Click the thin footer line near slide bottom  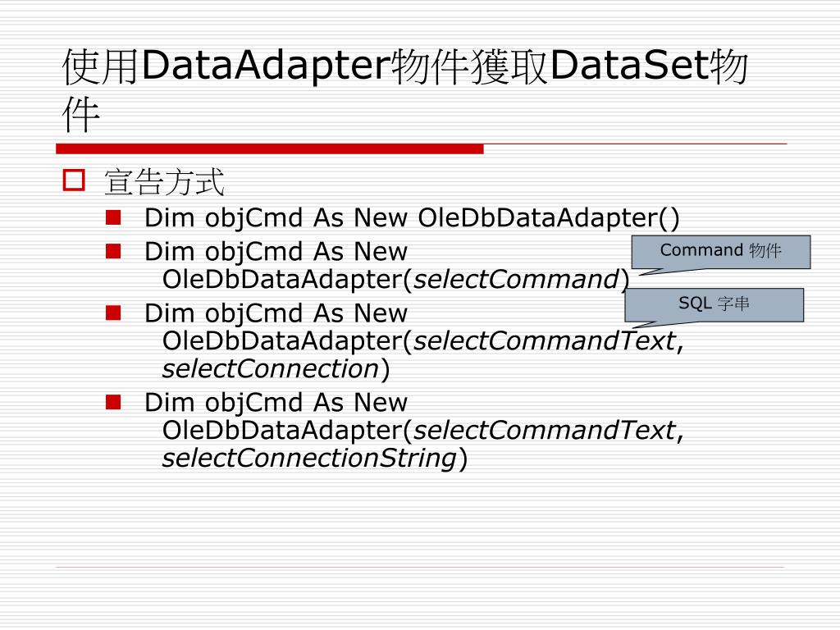(419, 567)
